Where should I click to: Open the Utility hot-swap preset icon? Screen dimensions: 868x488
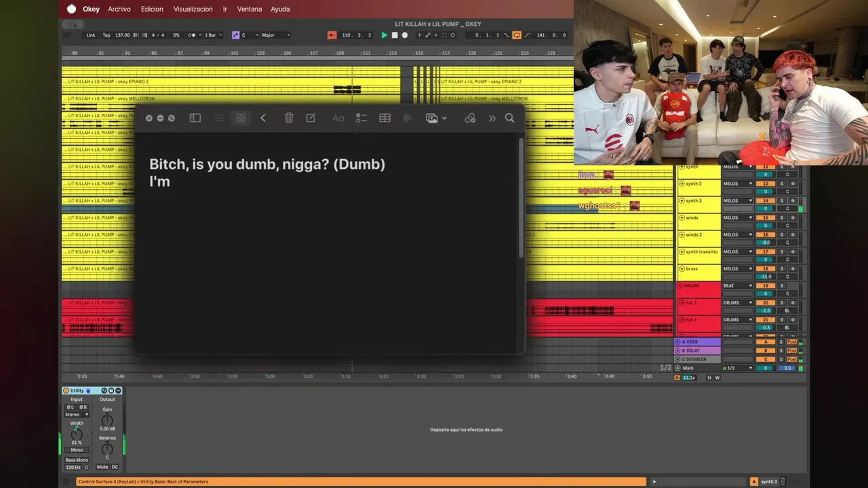click(x=104, y=390)
